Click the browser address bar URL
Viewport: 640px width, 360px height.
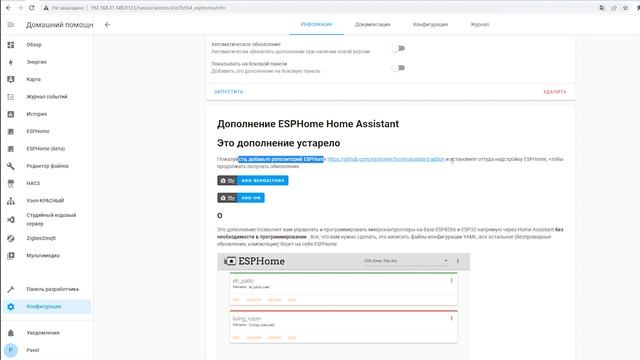coord(158,8)
